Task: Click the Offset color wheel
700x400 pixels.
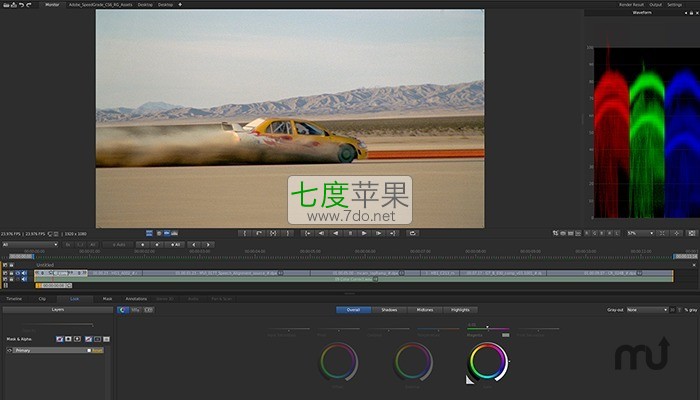Action: [338, 361]
